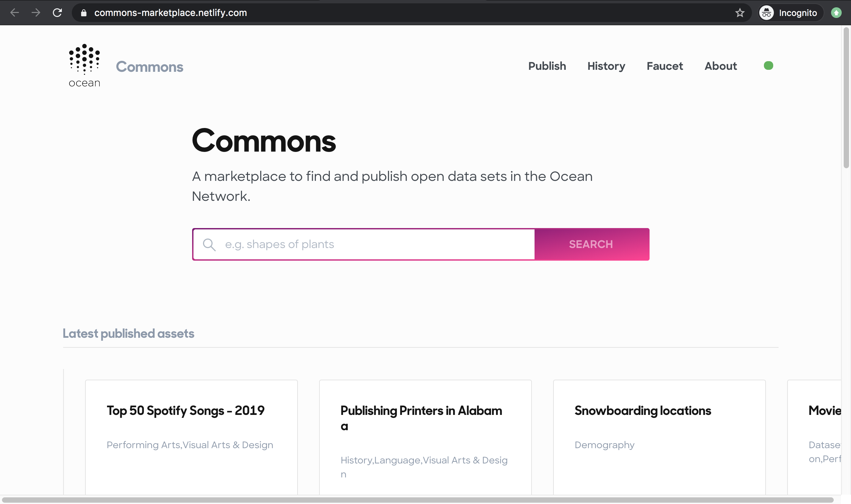Viewport: 851px width, 504px height.
Task: Bookmark page with the star icon
Action: (x=740, y=13)
